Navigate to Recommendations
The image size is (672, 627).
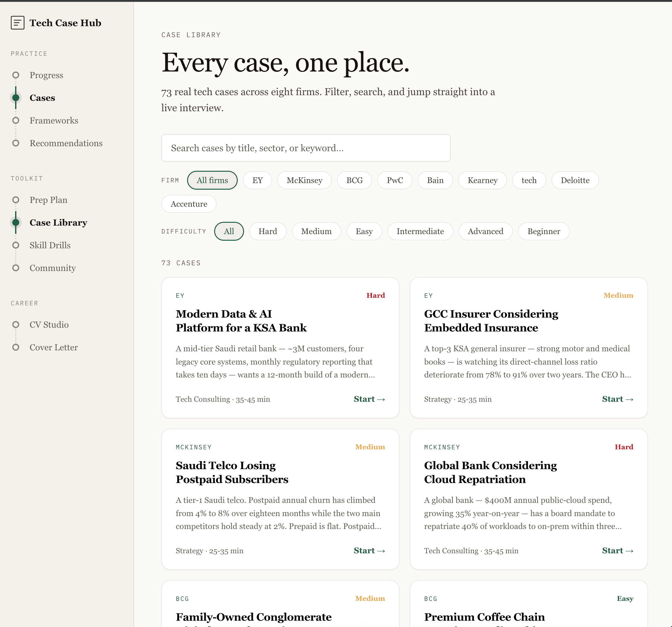(x=66, y=143)
